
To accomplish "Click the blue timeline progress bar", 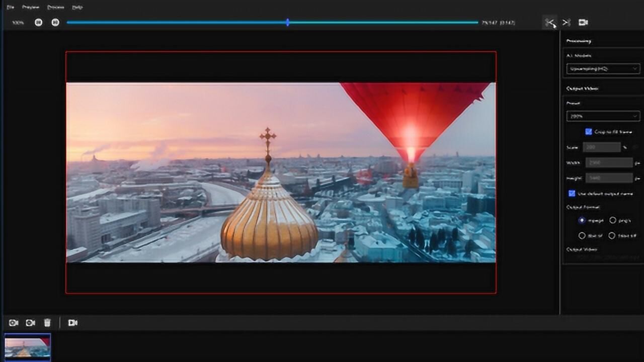I will (272, 23).
